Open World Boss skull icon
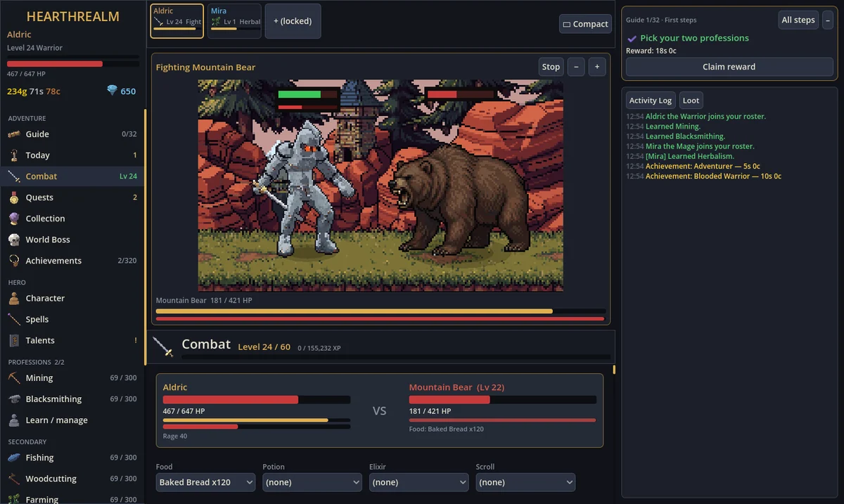Image resolution: width=844 pixels, height=504 pixels. pyautogui.click(x=14, y=240)
